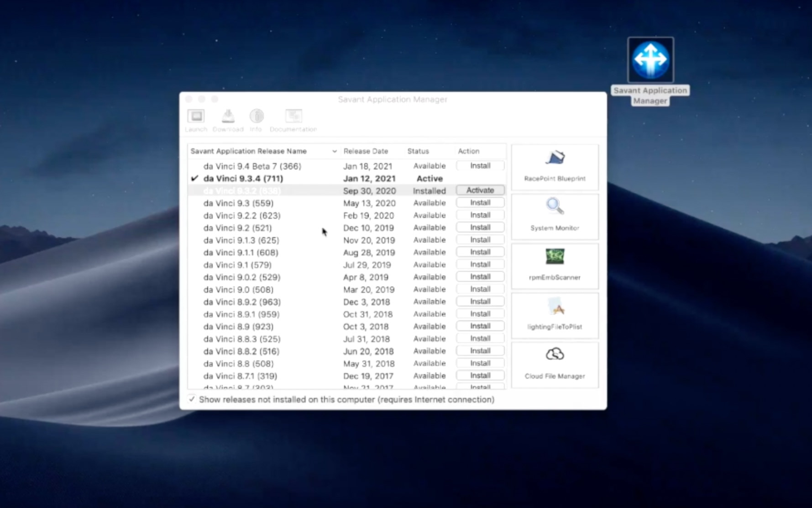Click the Active status label
812x508 pixels.
(430, 178)
